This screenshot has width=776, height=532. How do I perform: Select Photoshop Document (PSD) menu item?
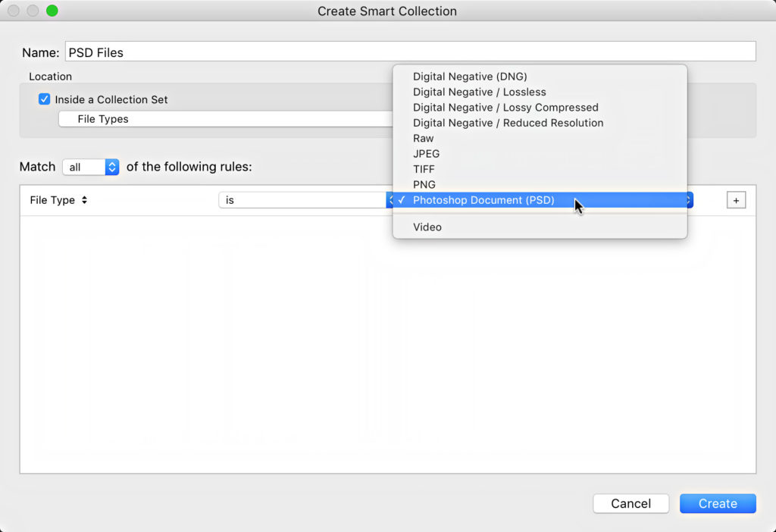483,200
